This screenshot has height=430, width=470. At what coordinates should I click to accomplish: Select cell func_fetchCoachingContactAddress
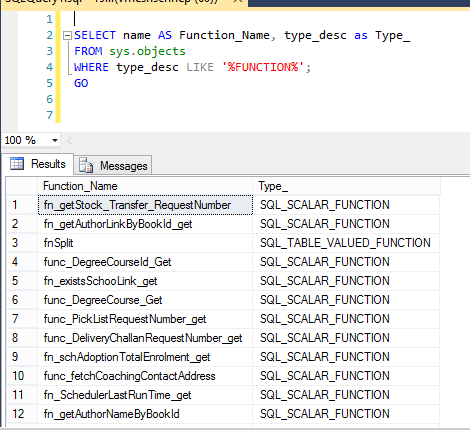click(x=145, y=376)
